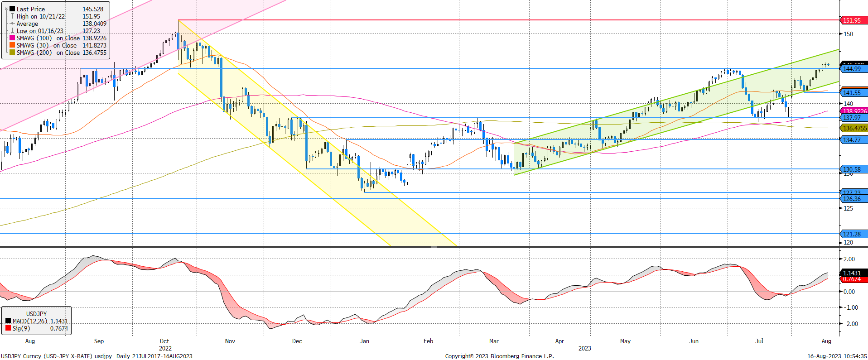Click the red Sig(9) legend swatch
Image resolution: width=868 pixels, height=360 pixels.
8,328
